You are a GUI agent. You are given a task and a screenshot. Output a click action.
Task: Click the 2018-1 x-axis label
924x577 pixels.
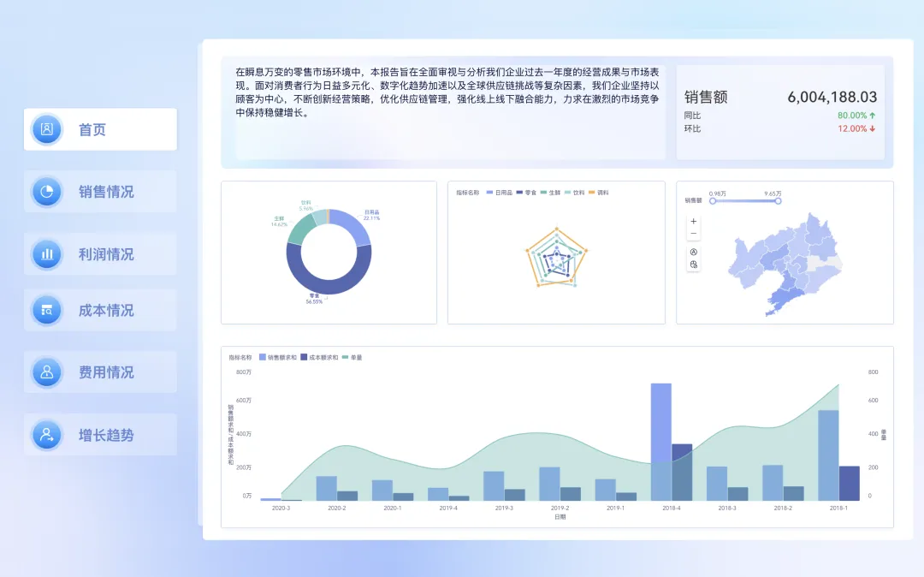tap(838, 508)
